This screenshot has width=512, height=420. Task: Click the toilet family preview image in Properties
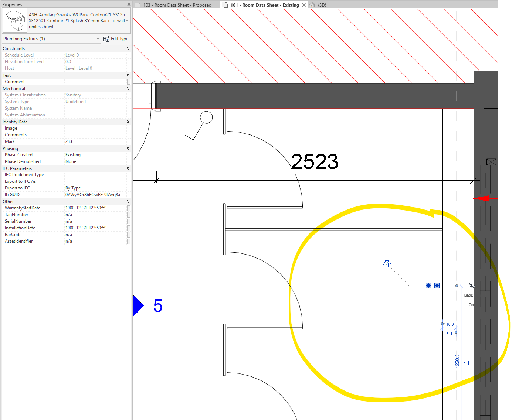[x=15, y=20]
